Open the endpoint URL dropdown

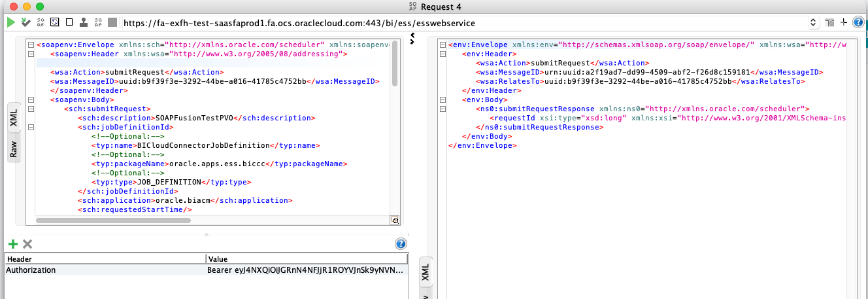click(813, 22)
